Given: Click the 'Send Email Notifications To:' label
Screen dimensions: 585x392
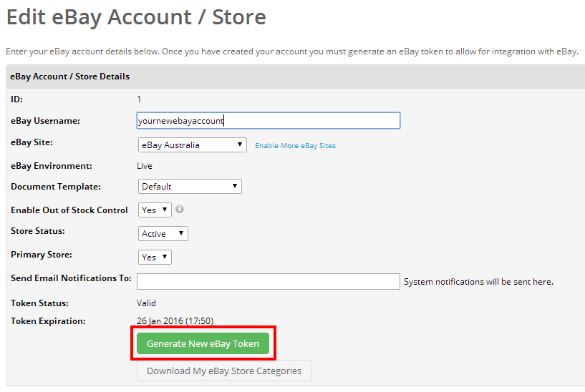Looking at the screenshot, I should (x=71, y=278).
